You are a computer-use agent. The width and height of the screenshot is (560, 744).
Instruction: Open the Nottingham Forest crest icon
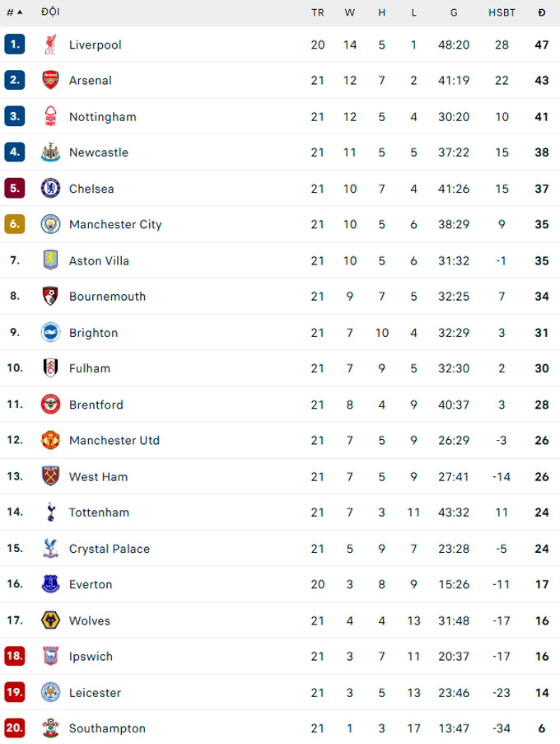[x=50, y=116]
